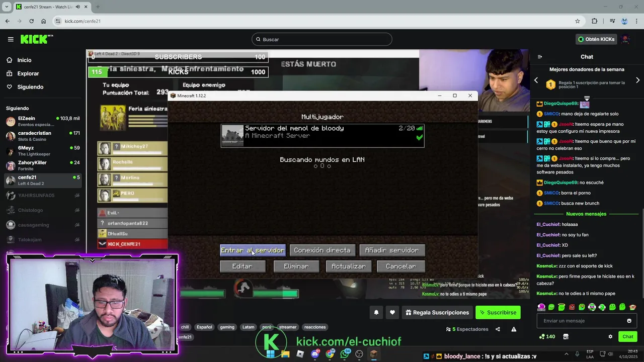Focus the Buscar search field
Image resolution: width=644 pixels, height=362 pixels.
point(322,39)
